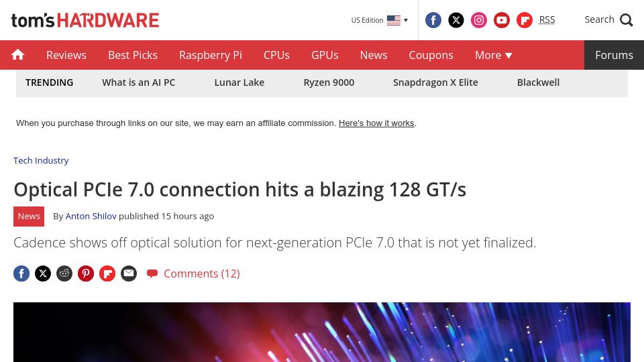Open trending topic Lunar Lake
The height and width of the screenshot is (362, 644).
[x=239, y=82]
